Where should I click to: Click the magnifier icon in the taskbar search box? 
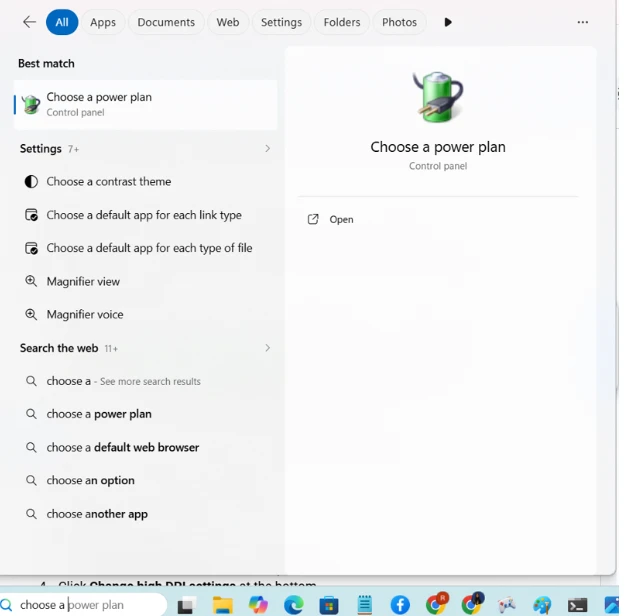[x=6, y=605]
